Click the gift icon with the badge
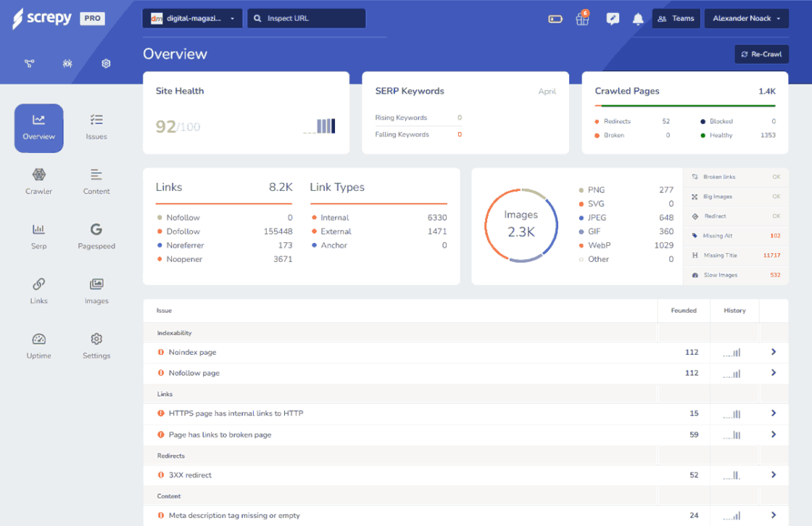812x526 pixels. [581, 18]
